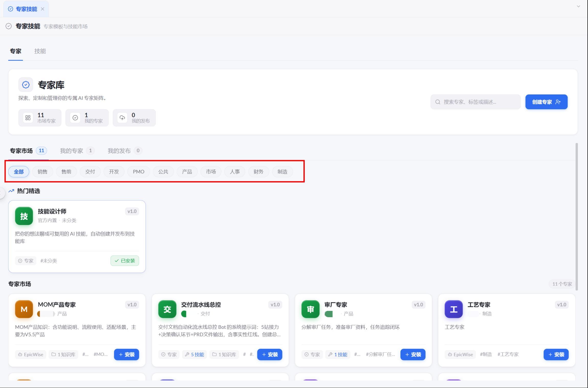
Task: Click the 交付流水线总控 green avatar icon
Action: [x=167, y=309]
